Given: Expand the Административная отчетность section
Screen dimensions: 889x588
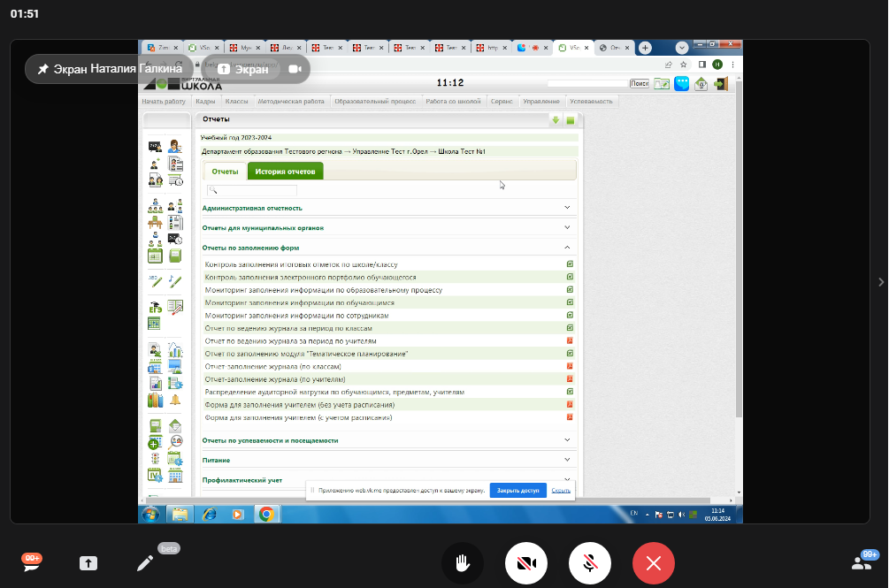Looking at the screenshot, I should pyautogui.click(x=568, y=208).
